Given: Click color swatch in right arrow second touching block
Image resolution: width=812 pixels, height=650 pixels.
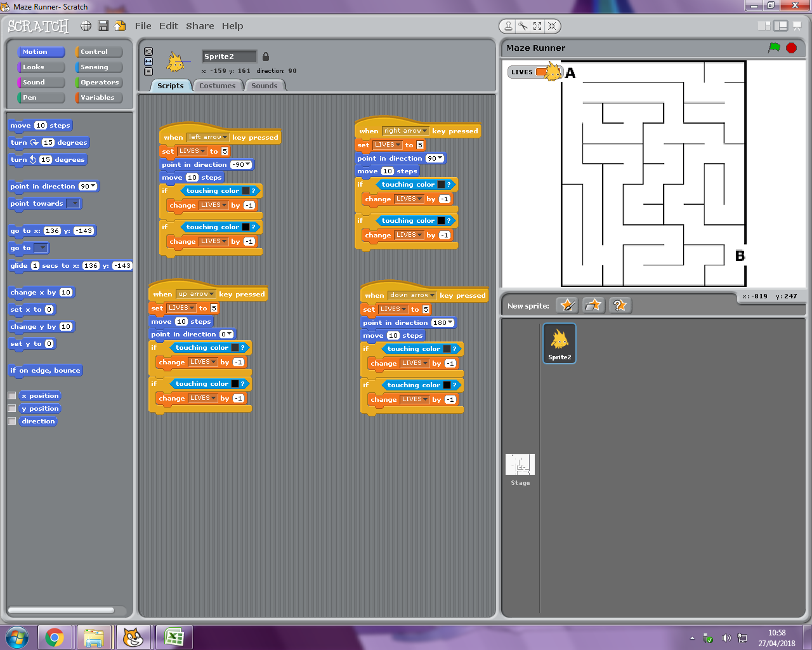Looking at the screenshot, I should (x=442, y=220).
